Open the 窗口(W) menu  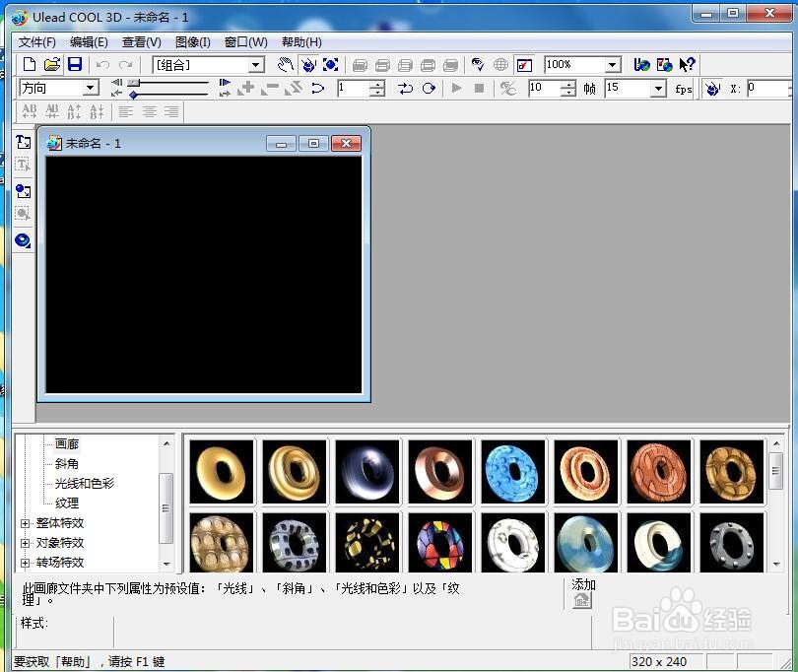point(246,42)
